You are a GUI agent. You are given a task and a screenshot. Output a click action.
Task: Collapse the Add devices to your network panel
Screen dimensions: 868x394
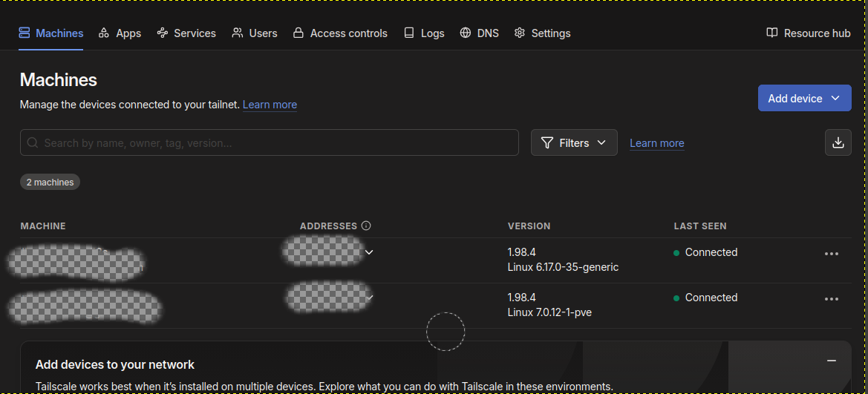[x=831, y=361]
